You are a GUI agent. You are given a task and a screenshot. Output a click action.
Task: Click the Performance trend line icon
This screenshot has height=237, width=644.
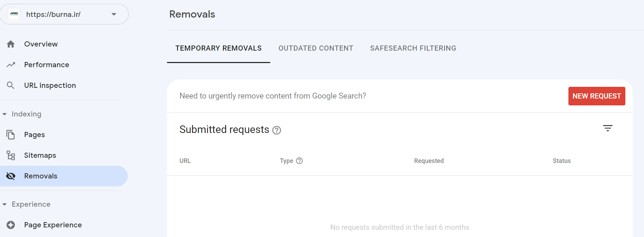11,65
